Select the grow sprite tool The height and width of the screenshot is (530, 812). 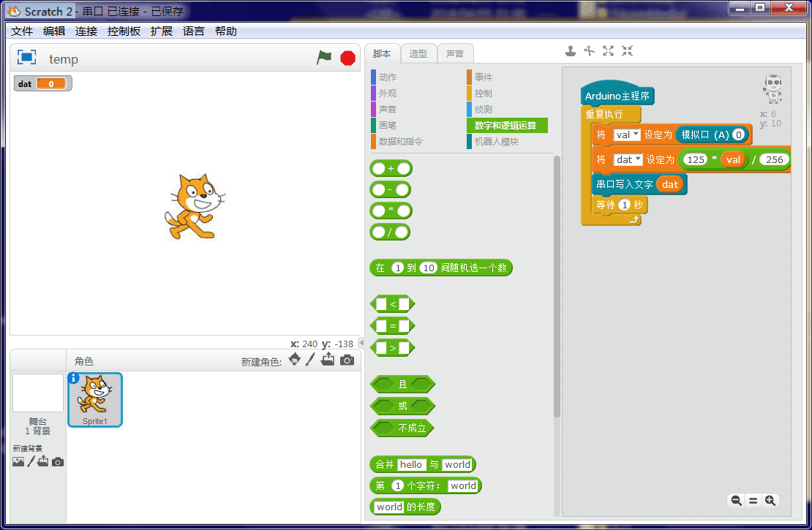tap(609, 50)
